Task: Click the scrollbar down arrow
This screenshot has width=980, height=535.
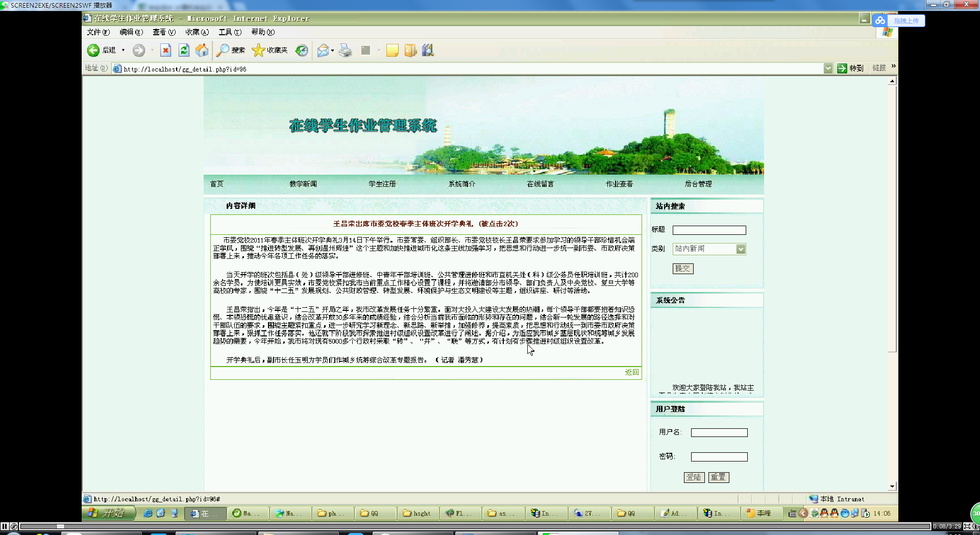Action: pyautogui.click(x=892, y=487)
